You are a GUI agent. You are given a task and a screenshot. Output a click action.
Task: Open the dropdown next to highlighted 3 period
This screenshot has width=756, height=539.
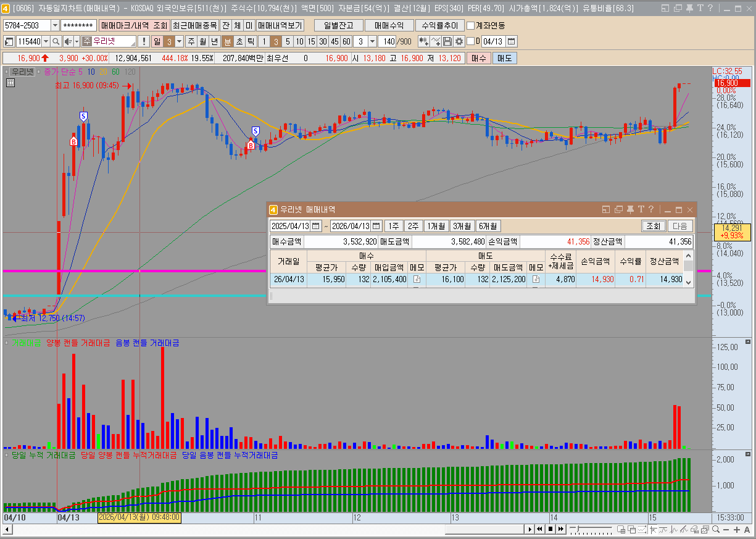click(180, 41)
